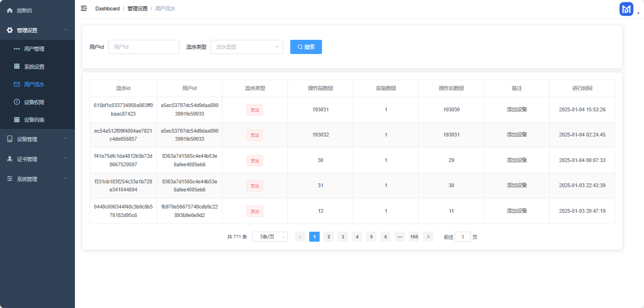Image resolution: width=644 pixels, height=308 pixels.
Task: Click the grid icon beside 设备列表
Action: [17, 120]
